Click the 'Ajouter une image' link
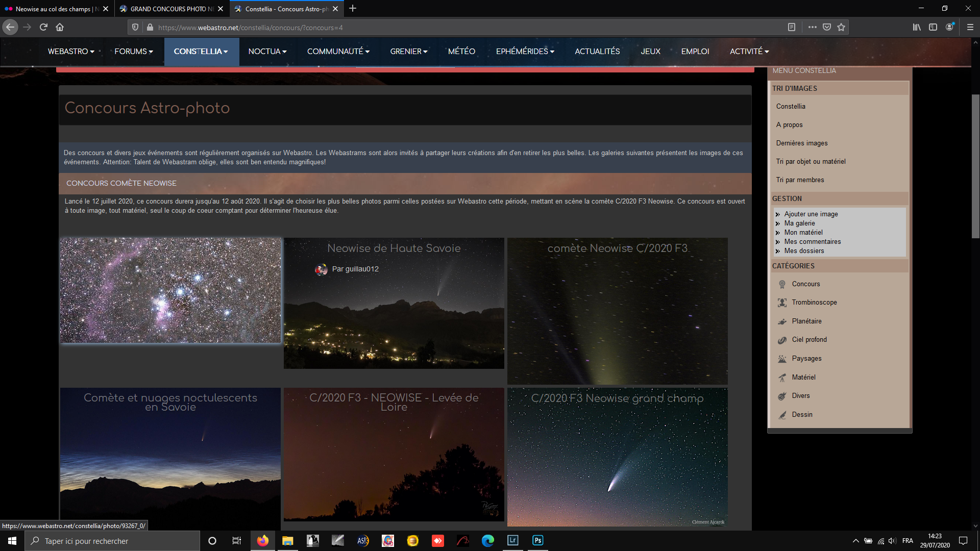The height and width of the screenshot is (551, 980). (x=811, y=214)
